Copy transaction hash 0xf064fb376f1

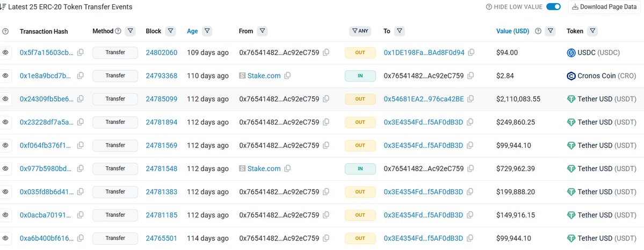81,145
